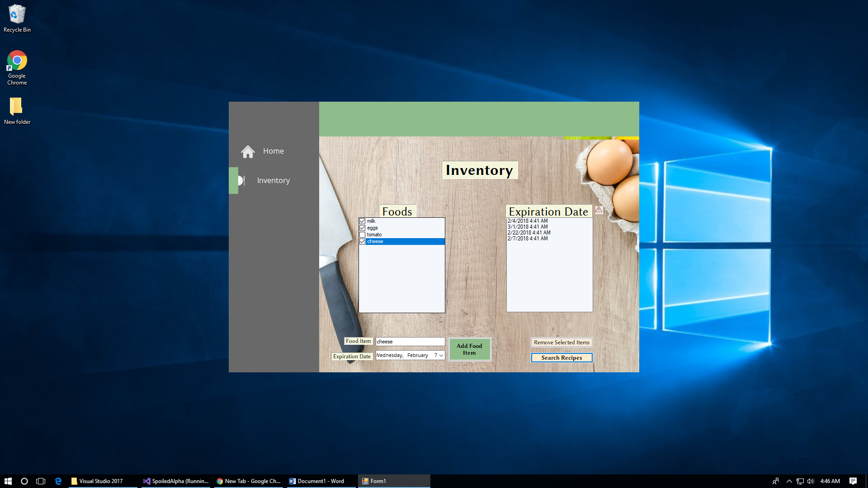Screen dimensions: 868x488
Task: Click the Food Item text field
Action: [410, 342]
